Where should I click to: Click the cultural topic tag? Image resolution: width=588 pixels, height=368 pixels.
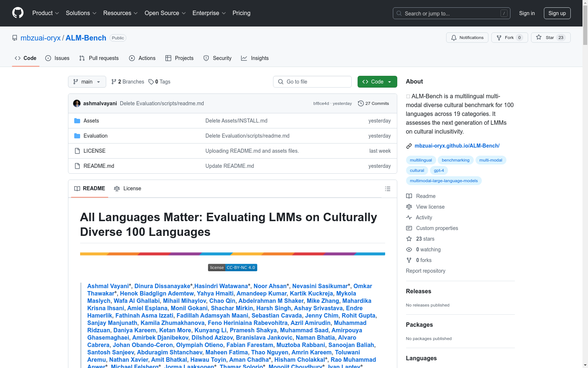[x=417, y=170]
